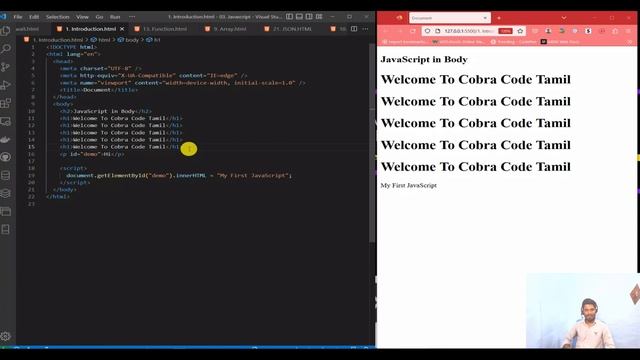
Task: Click the 1. Introduction.html breadcrumb file name
Action: 58,40
